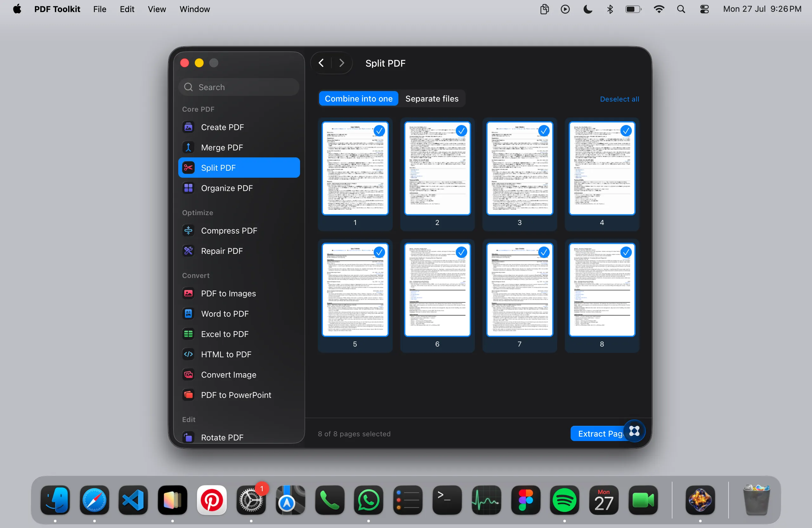Viewport: 812px width, 528px height.
Task: Open the Excel to PDF icon
Action: [188, 334]
